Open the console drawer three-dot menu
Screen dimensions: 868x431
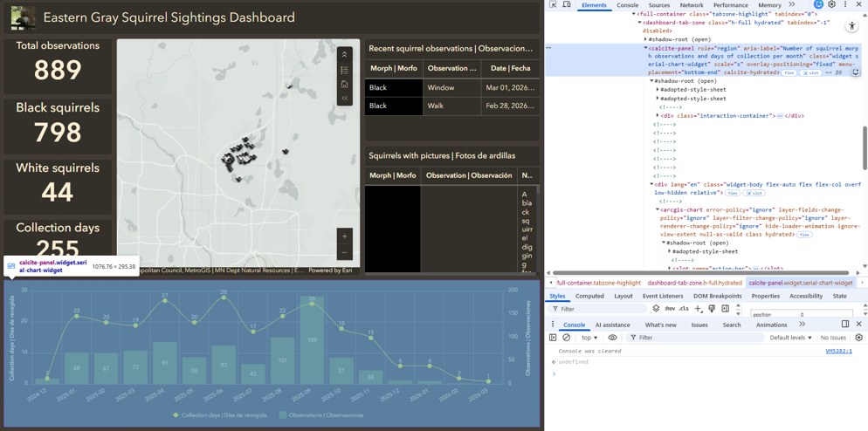point(554,325)
